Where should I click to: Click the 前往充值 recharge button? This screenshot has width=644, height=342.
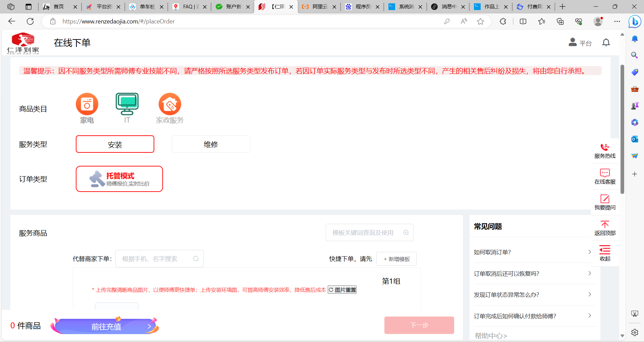tap(106, 326)
